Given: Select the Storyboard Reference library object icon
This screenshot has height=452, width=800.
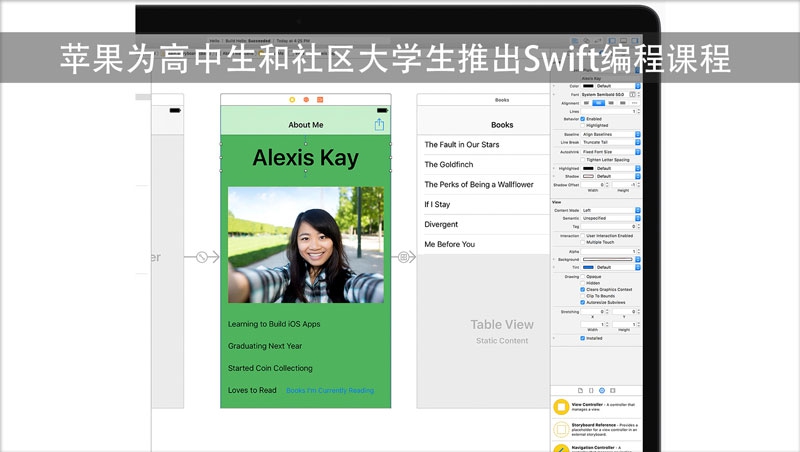Looking at the screenshot, I should [561, 430].
